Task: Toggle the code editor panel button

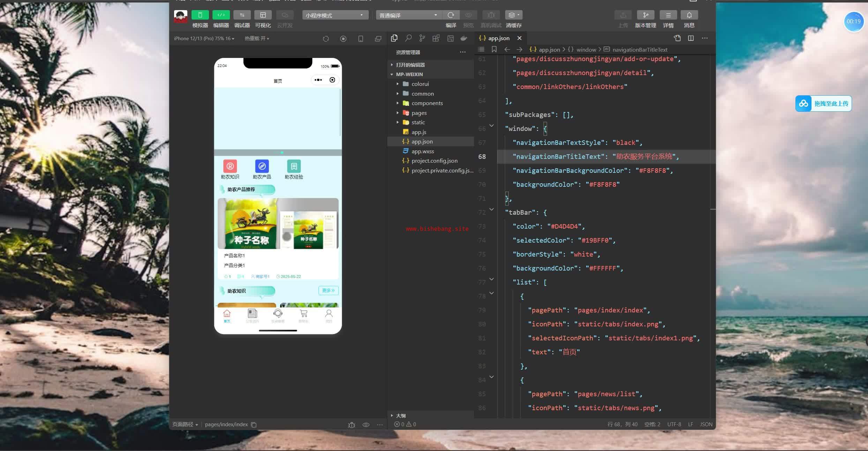Action: click(x=221, y=15)
